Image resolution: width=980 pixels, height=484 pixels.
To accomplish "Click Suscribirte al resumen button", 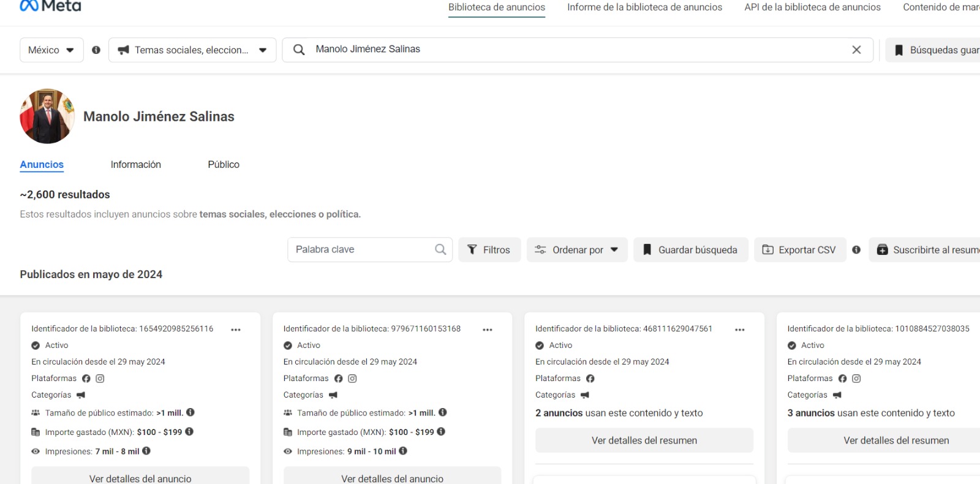I will tap(924, 249).
